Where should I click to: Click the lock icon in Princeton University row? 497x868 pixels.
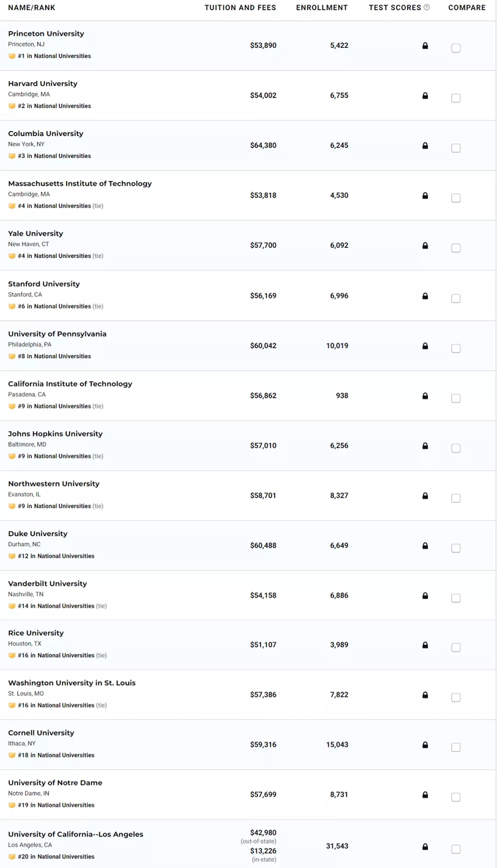click(x=425, y=46)
